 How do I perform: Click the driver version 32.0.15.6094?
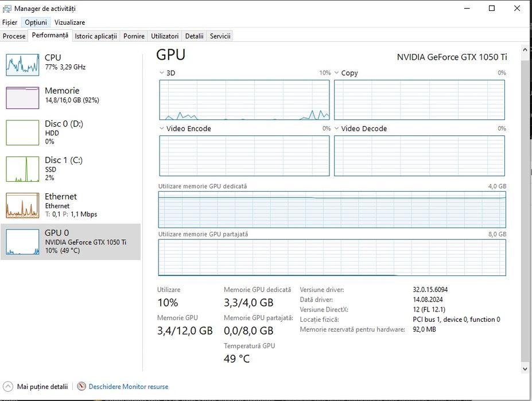click(430, 289)
